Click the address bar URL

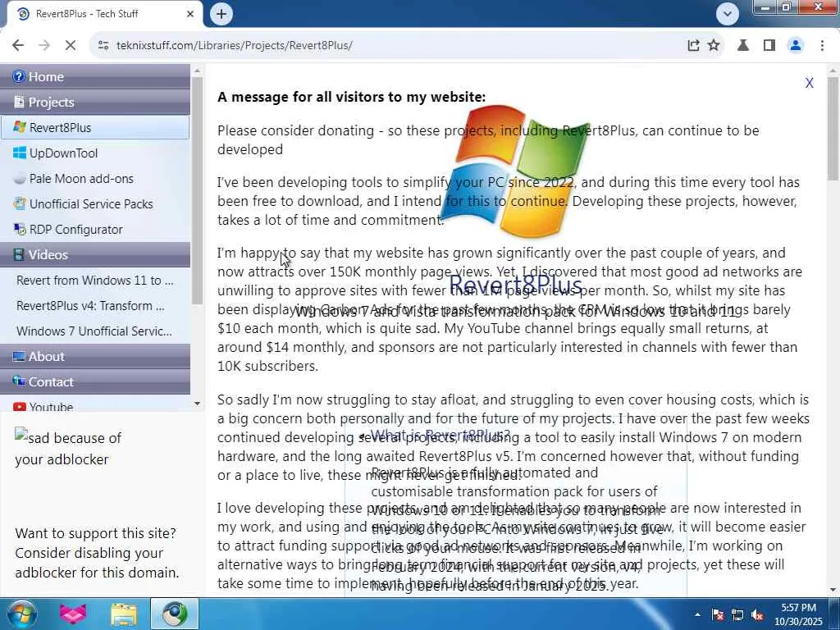(234, 46)
